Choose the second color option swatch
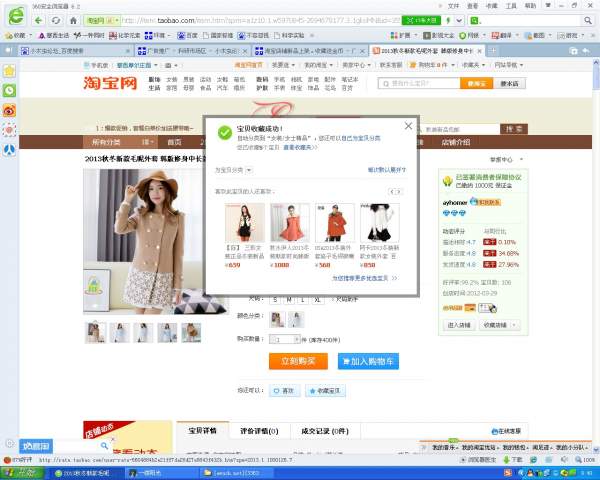Image resolution: width=600 pixels, height=480 pixels. pos(296,320)
